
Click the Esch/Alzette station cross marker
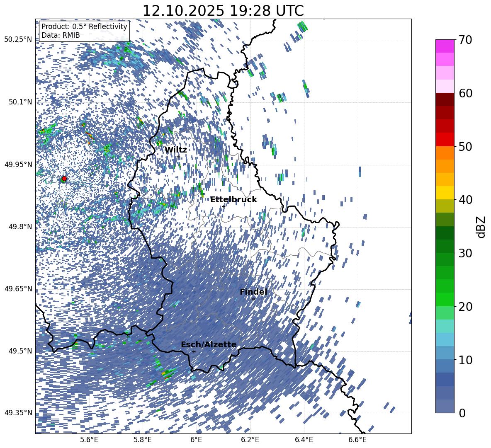click(x=194, y=351)
